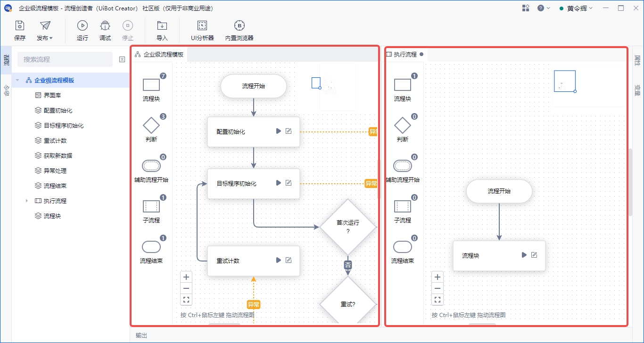Click the 搜索流程 search field
This screenshot has width=644, height=343.
click(65, 59)
